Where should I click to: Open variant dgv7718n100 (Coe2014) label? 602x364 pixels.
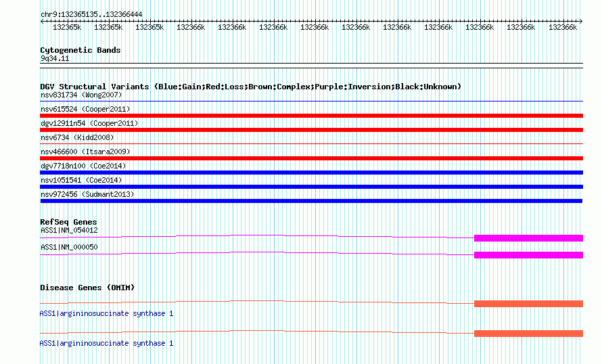pos(83,166)
